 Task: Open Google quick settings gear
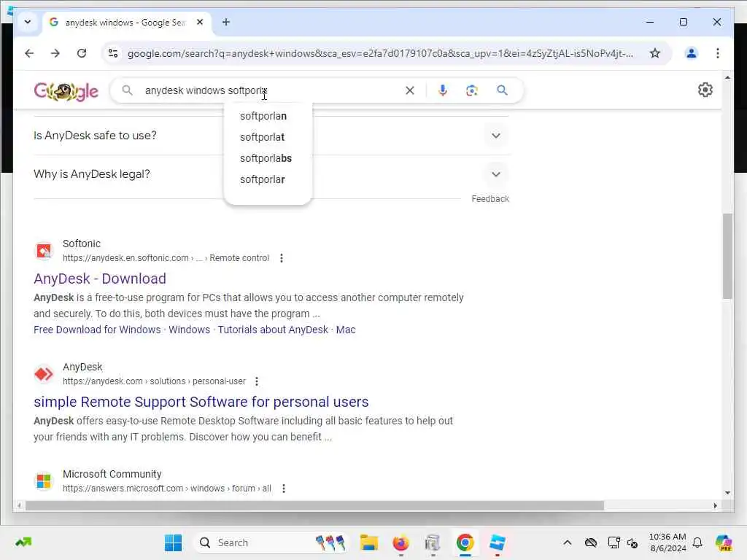[705, 90]
